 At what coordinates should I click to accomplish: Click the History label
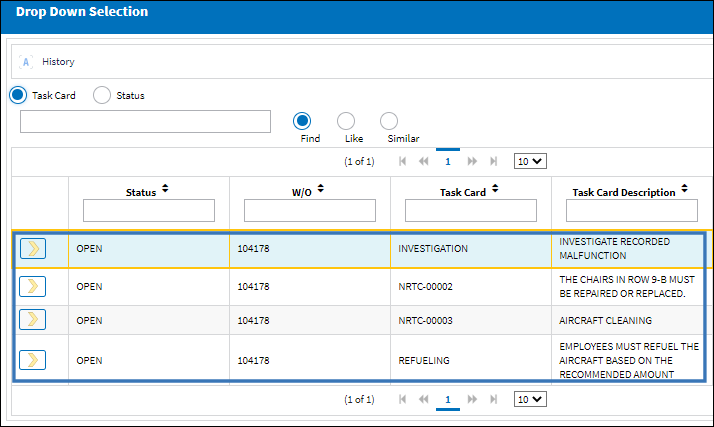click(58, 62)
